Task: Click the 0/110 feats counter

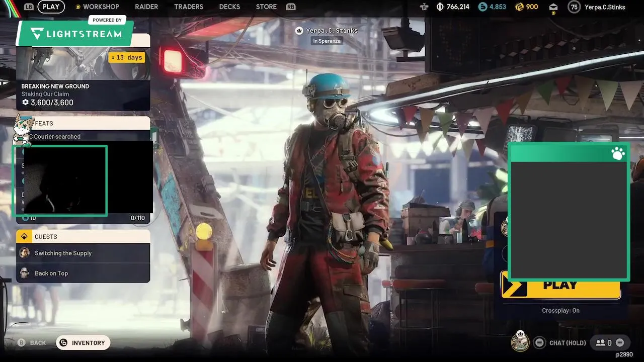Action: pyautogui.click(x=137, y=218)
